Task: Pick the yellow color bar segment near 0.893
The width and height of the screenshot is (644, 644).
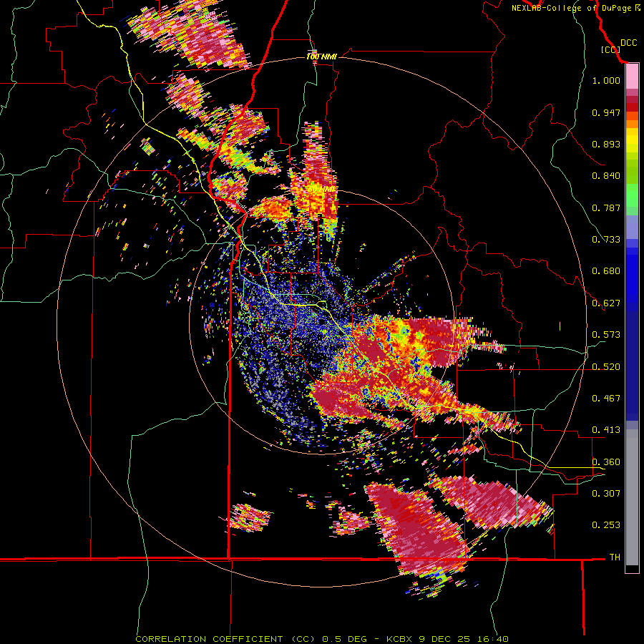Action: tap(632, 140)
